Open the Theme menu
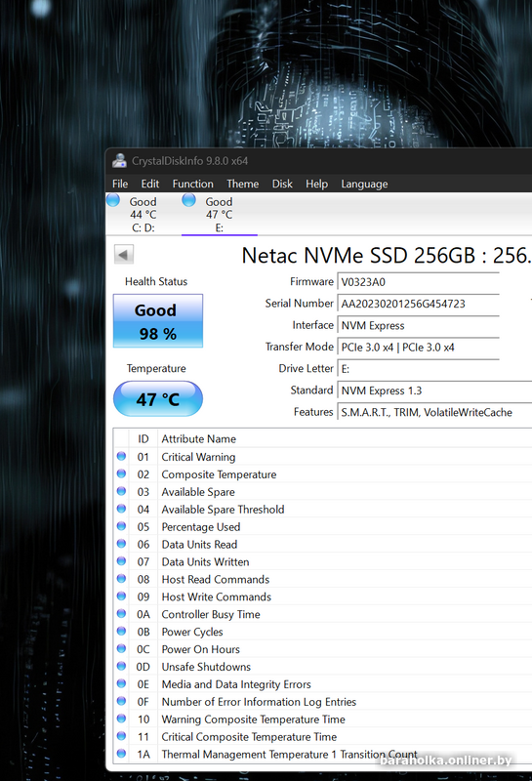This screenshot has width=532, height=781. 243,184
